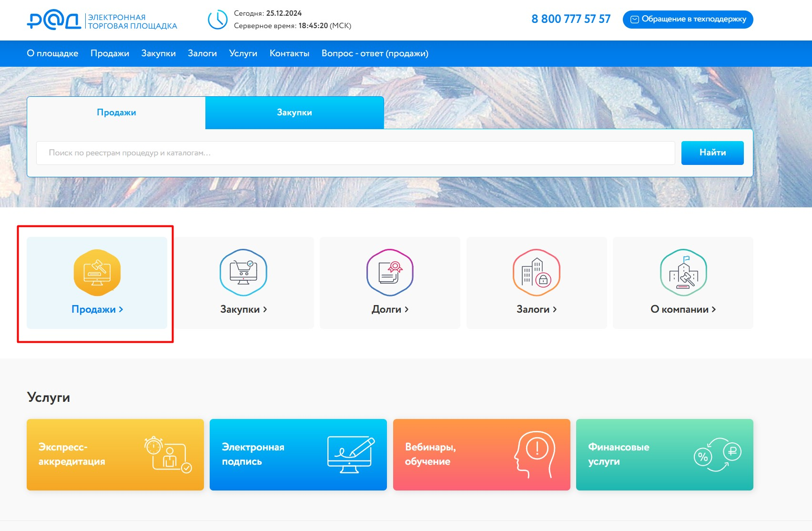Open the Вебинары, обучение service card
The image size is (812, 531).
pyautogui.click(x=481, y=454)
